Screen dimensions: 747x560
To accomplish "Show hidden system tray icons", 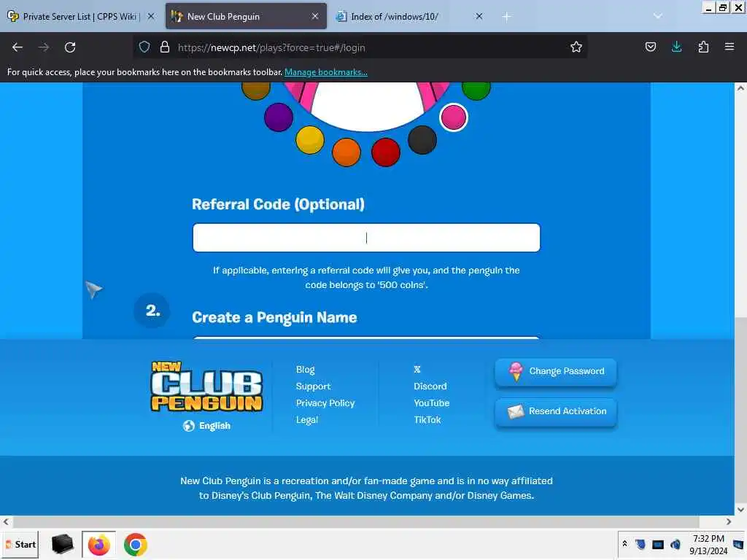I will 624,544.
